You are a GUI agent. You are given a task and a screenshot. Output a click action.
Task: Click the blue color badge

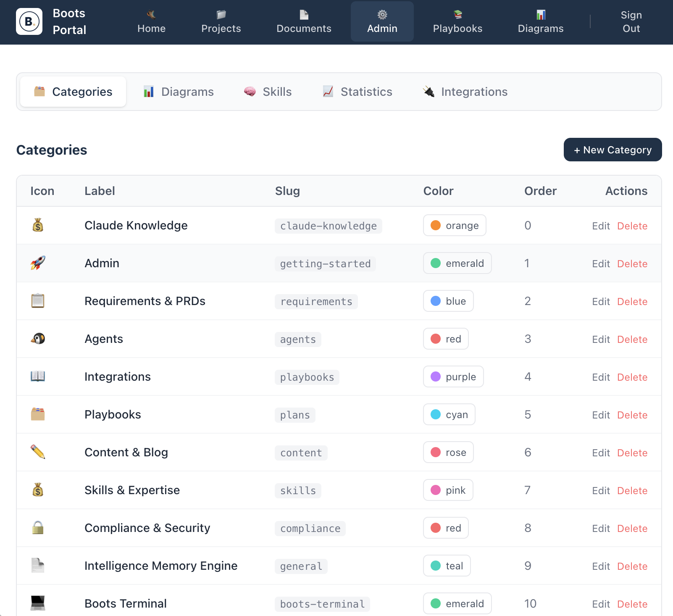pyautogui.click(x=448, y=301)
